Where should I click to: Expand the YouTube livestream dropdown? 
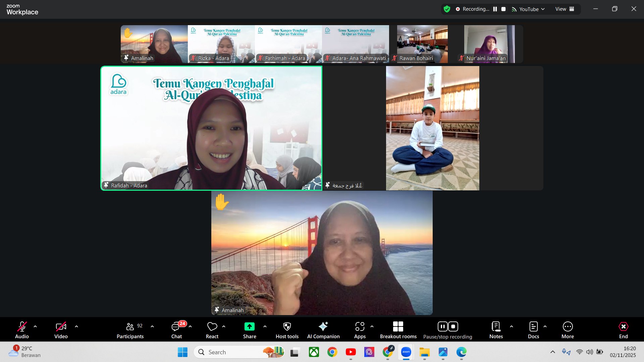tap(543, 9)
